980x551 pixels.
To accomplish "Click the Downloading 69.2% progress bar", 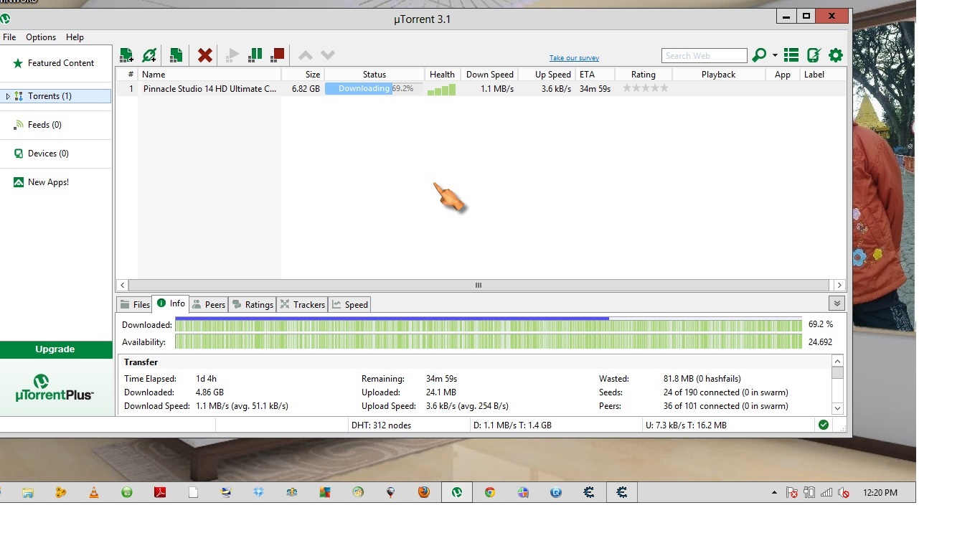I will [374, 89].
